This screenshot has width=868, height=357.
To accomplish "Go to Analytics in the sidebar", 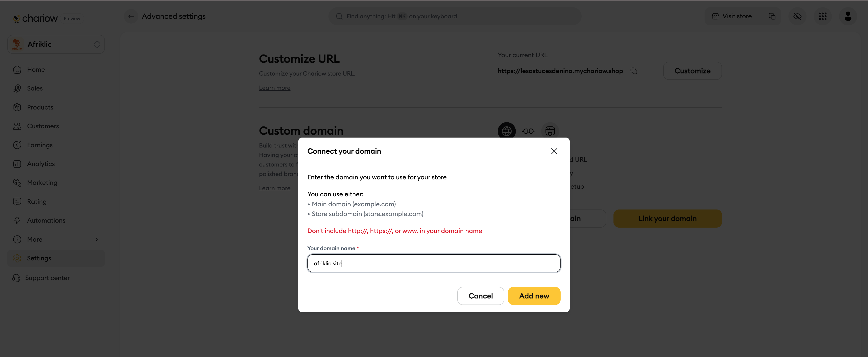I will click(41, 164).
